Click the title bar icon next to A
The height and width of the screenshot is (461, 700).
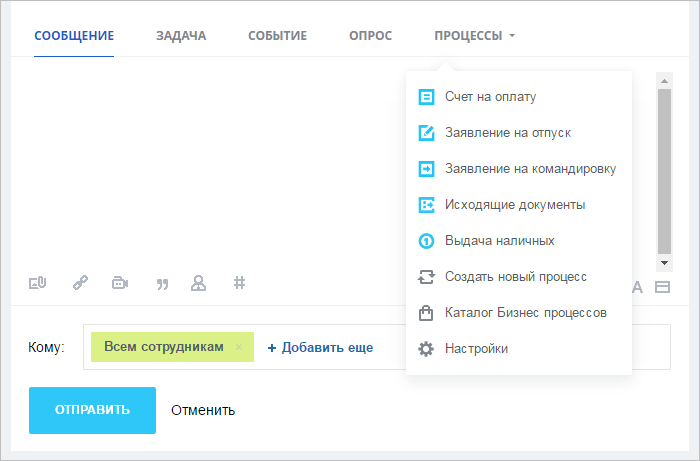pos(662,287)
